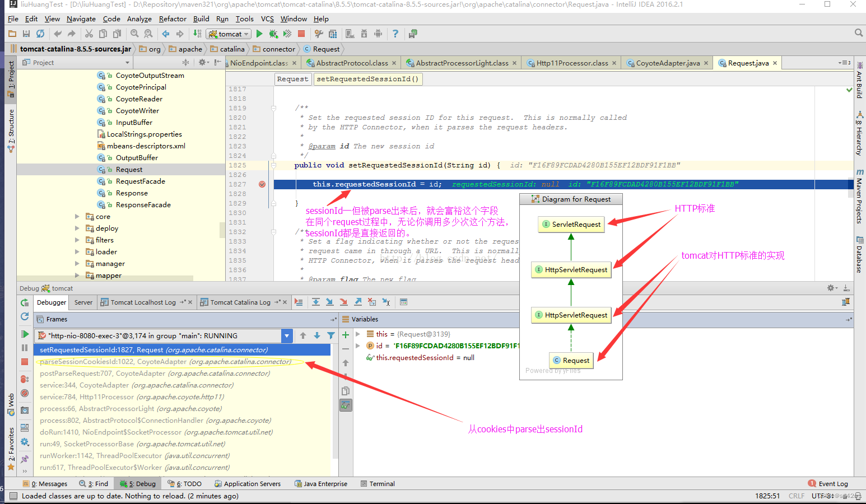Image resolution: width=866 pixels, height=504 pixels.
Task: Click the UTF-8 encoding status bar widget
Action: pyautogui.click(x=822, y=496)
